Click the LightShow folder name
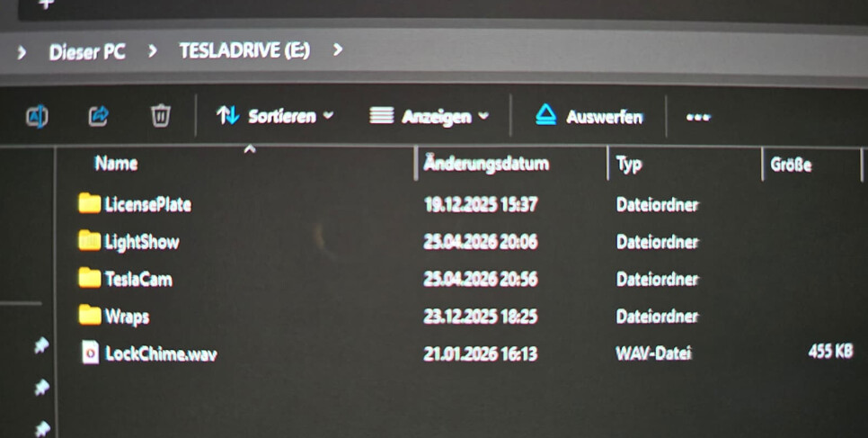 [142, 242]
